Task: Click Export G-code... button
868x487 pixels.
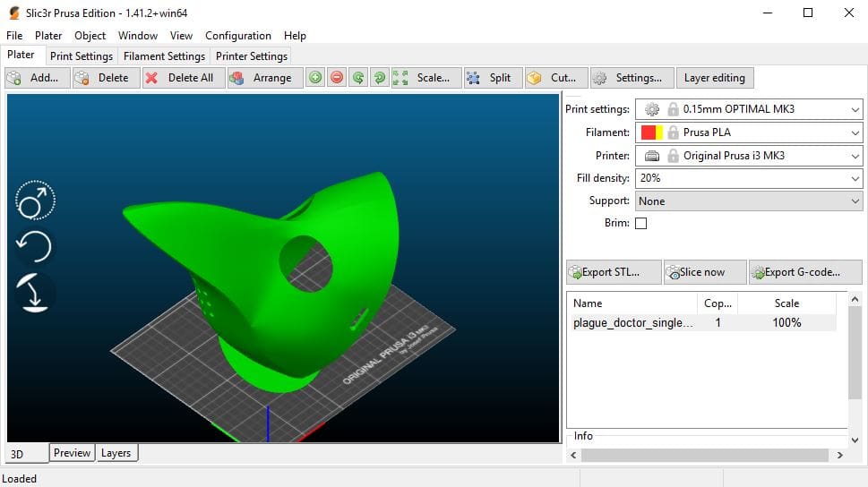Action: click(805, 272)
